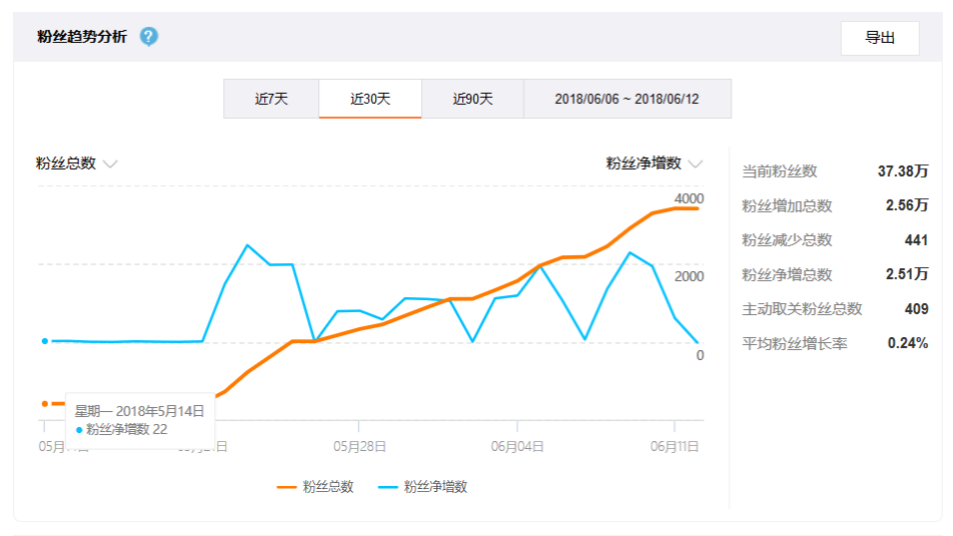The image size is (953, 536).
Task: Click the 06月11日 x-axis label
Action: click(x=675, y=447)
